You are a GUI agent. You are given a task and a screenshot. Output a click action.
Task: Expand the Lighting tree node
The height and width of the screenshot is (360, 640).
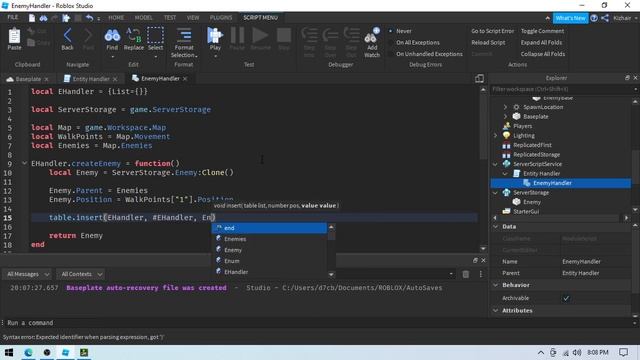point(496,136)
